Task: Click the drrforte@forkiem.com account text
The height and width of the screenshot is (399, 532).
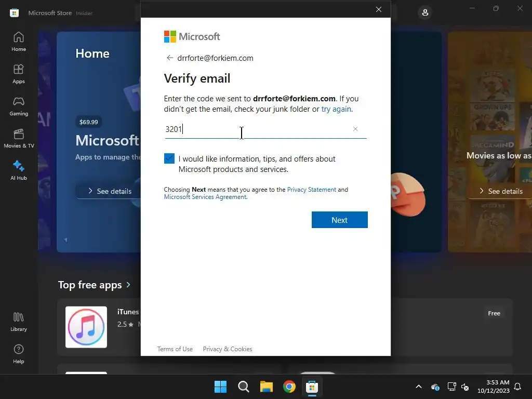Action: (x=215, y=58)
